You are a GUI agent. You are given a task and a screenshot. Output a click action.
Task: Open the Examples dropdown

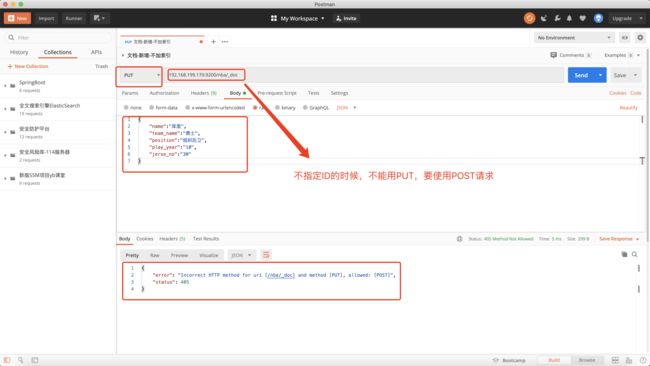(621, 55)
